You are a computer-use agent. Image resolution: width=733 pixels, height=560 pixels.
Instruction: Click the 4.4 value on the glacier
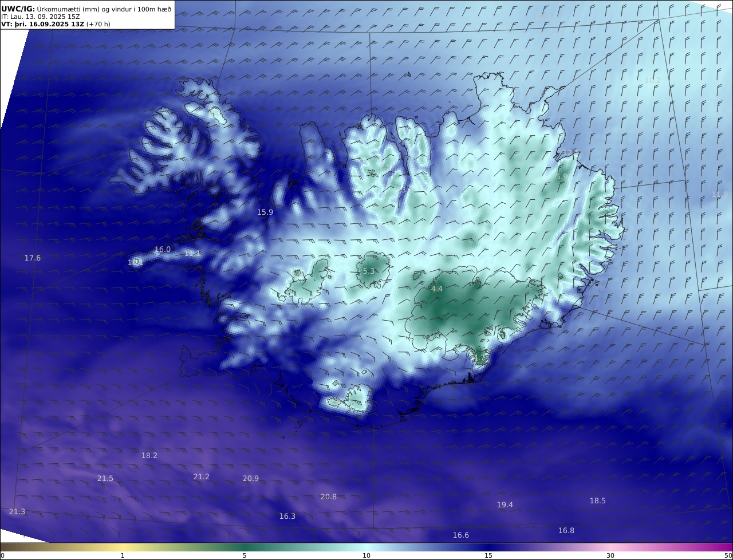437,289
